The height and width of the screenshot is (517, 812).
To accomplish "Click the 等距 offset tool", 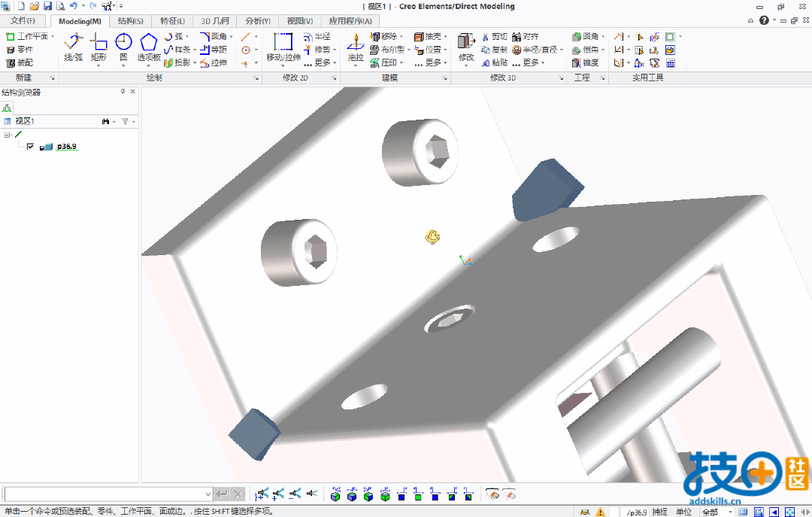I will pos(214,49).
